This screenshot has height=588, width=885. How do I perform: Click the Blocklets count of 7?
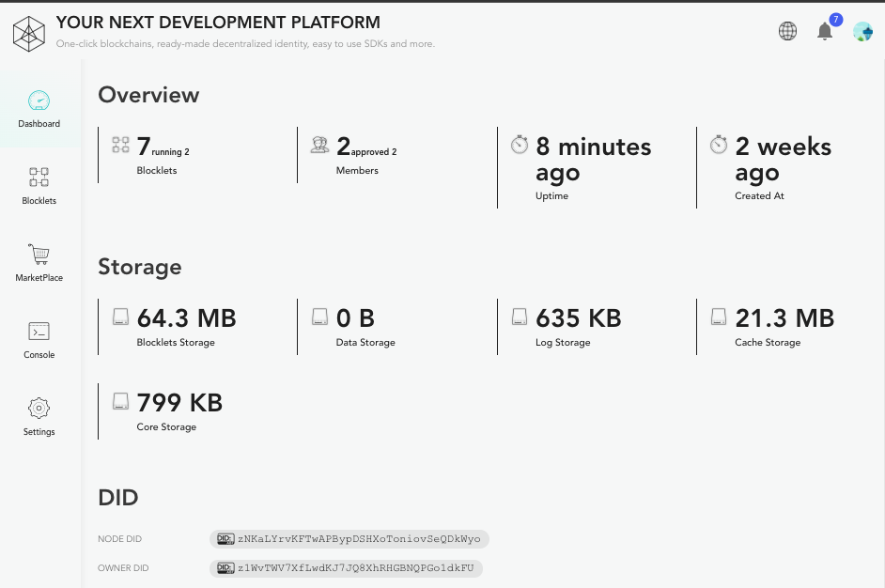tap(144, 147)
